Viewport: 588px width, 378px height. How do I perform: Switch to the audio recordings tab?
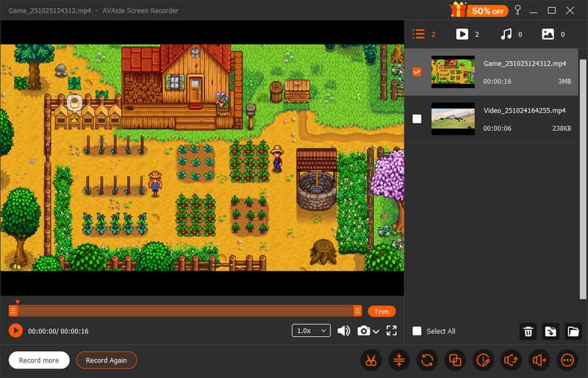[511, 34]
